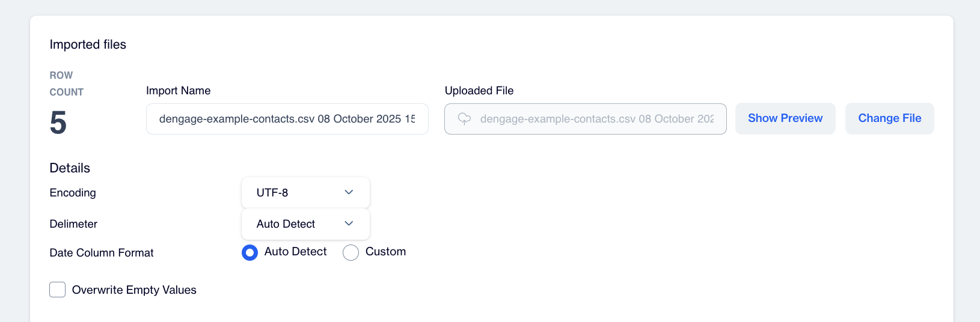Screen dimensions: 980x322
Task: Click the chevron arrow beside UTF-8
Action: click(x=349, y=192)
